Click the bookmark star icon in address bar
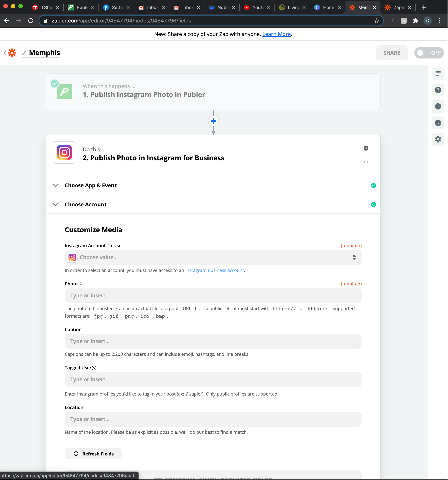Viewport: 448px width, 480px height. [x=376, y=21]
